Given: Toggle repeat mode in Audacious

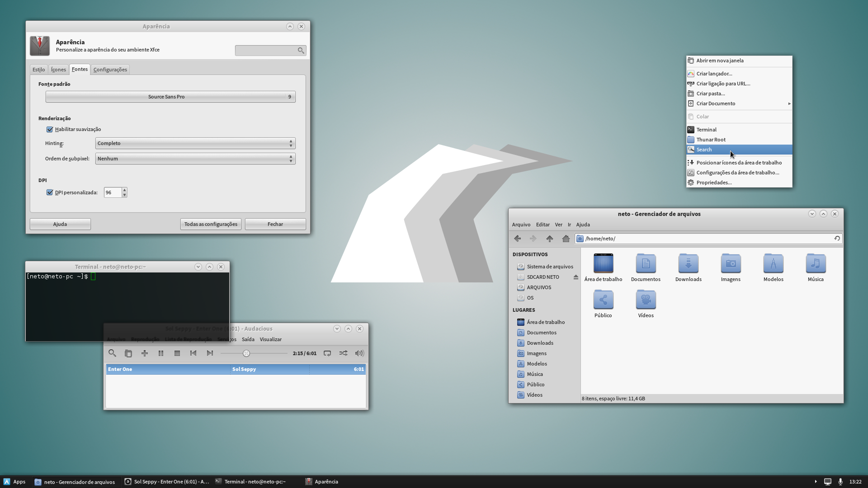Looking at the screenshot, I should 327,353.
